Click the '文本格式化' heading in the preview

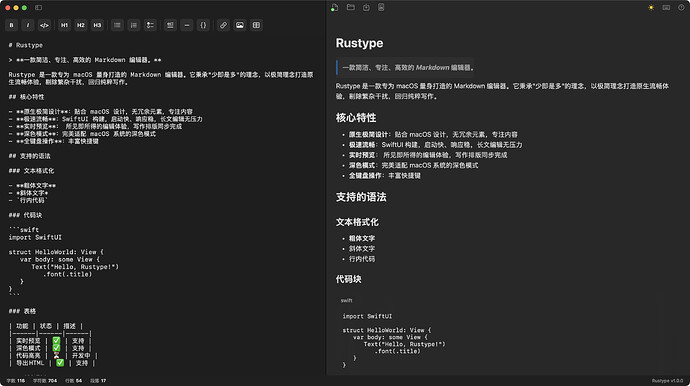coord(357,222)
